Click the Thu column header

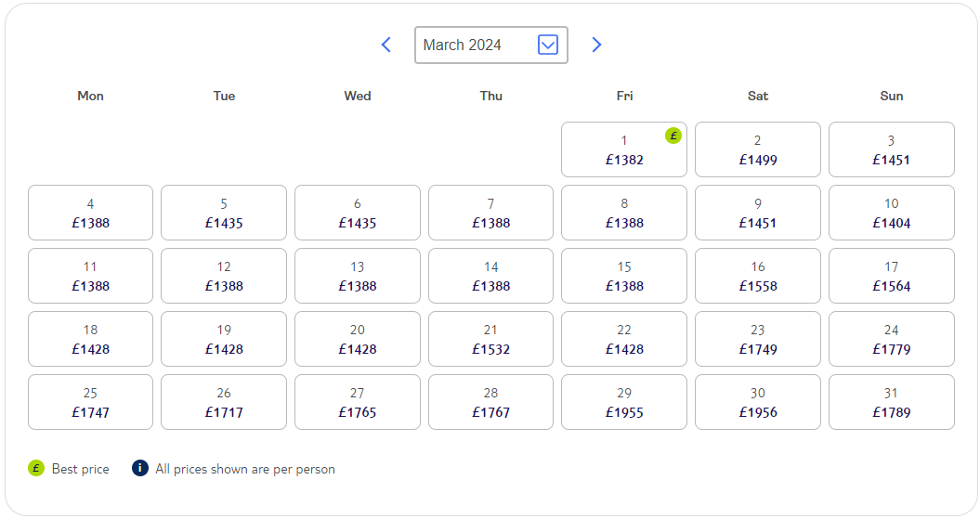coord(490,96)
